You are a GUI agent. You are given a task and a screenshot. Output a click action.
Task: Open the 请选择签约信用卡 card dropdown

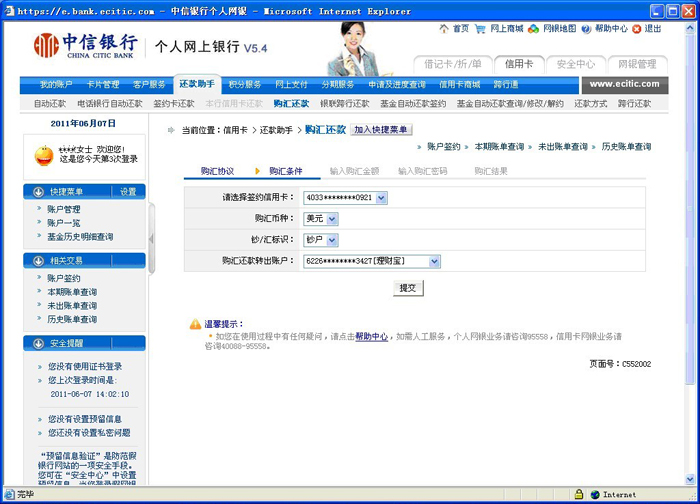[381, 198]
